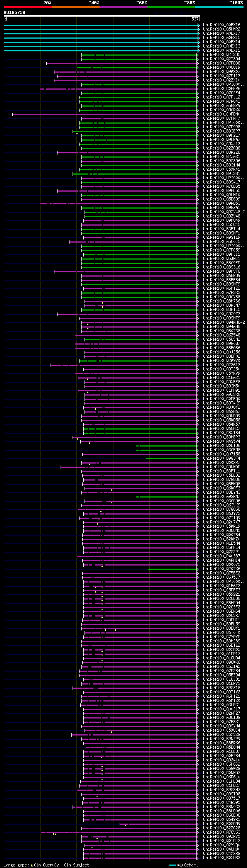This screenshot has height=868, width=247.
Task: Click the white query length bar
Action: [x=102, y=16]
